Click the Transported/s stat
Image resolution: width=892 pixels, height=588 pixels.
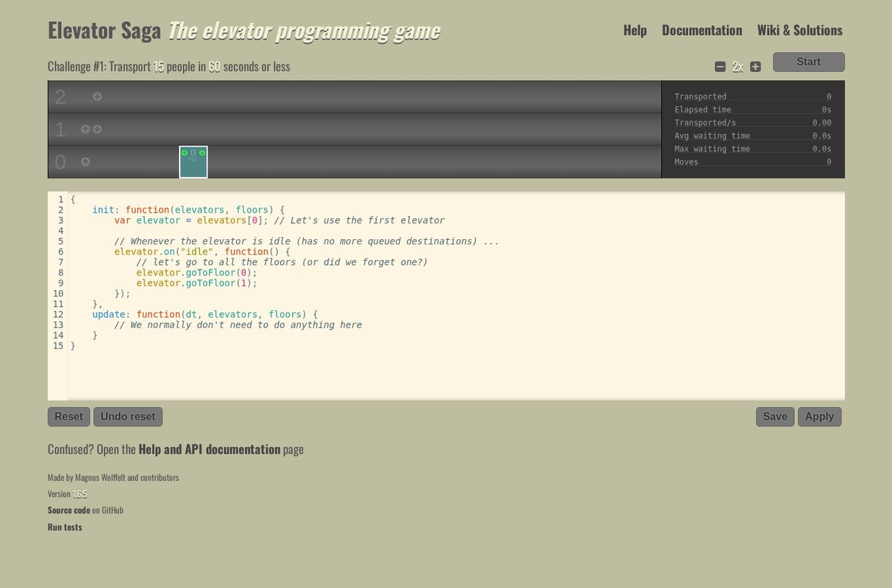point(753,123)
